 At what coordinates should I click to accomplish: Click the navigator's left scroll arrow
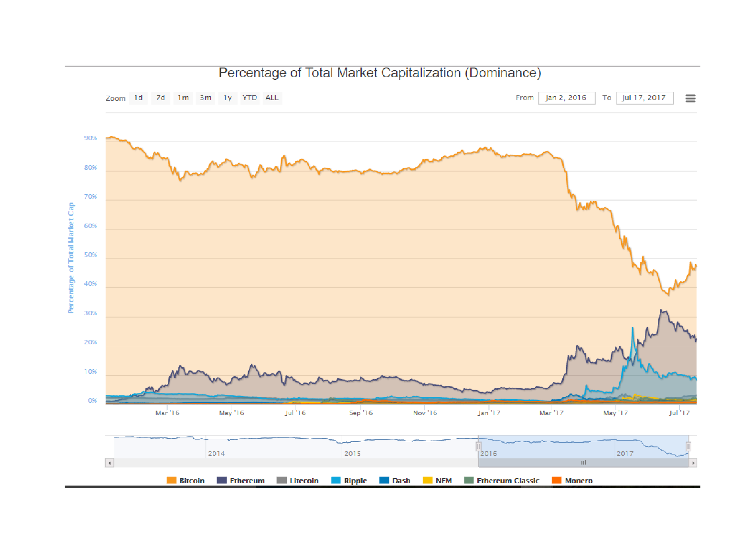pyautogui.click(x=109, y=462)
